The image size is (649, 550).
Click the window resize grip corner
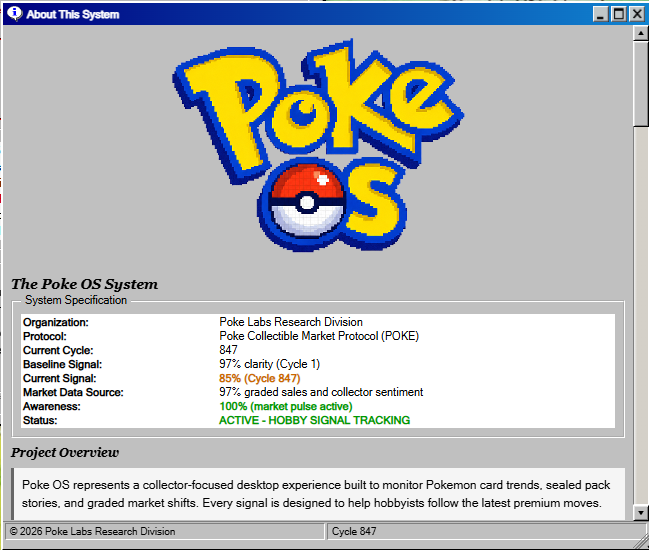642,543
